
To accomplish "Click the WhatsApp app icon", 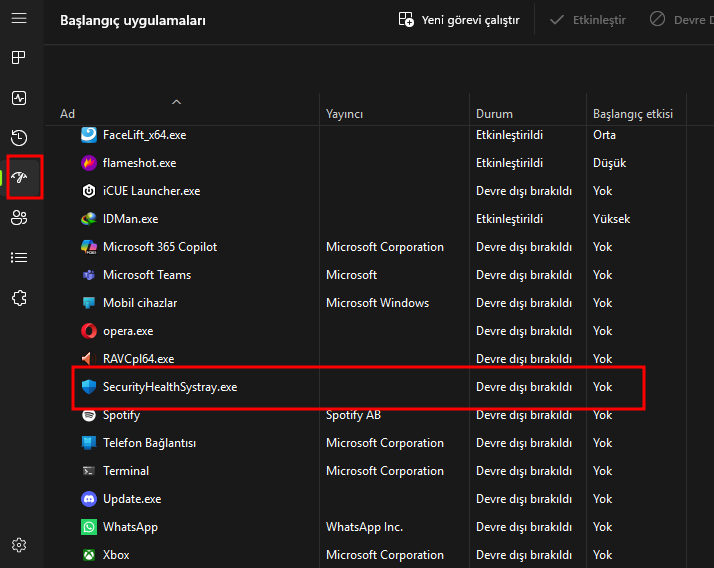I will [89, 527].
